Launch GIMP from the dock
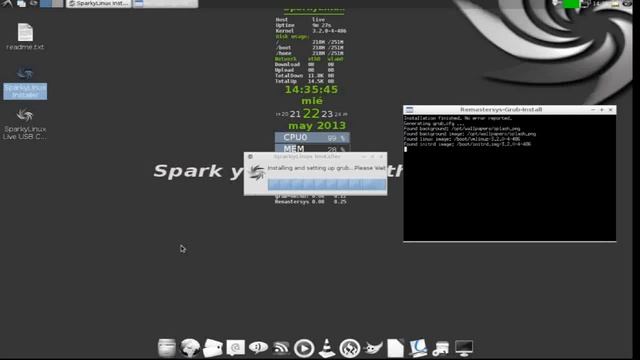Screen dimensions: 640x360 [x=373, y=348]
